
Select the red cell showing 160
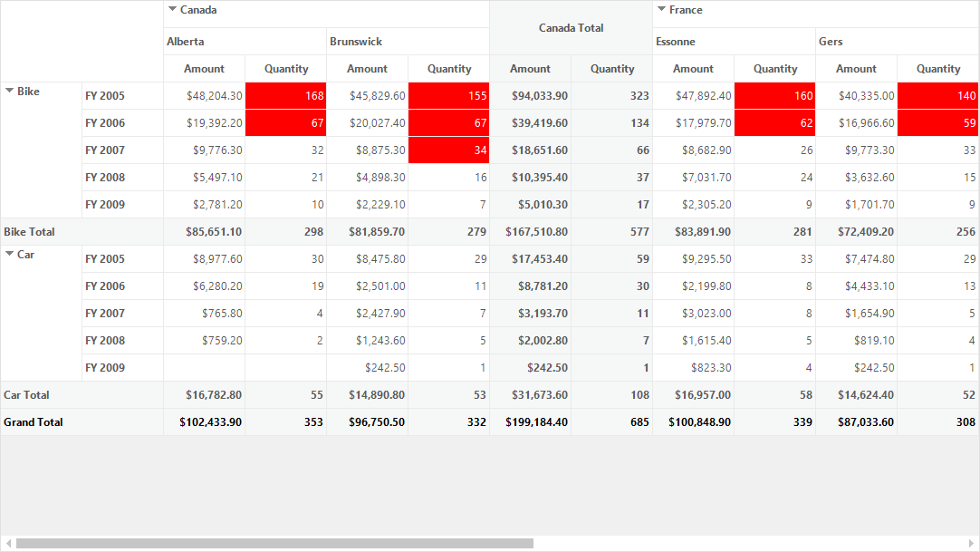pos(775,96)
